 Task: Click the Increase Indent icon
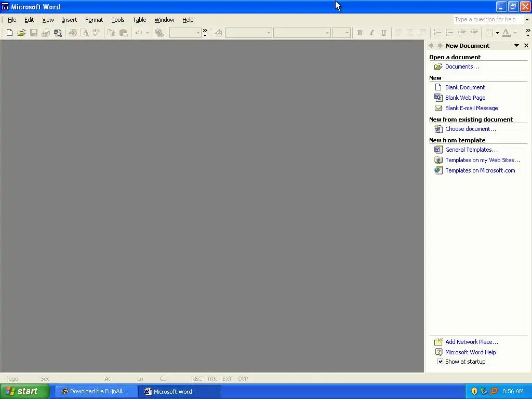[x=474, y=33]
